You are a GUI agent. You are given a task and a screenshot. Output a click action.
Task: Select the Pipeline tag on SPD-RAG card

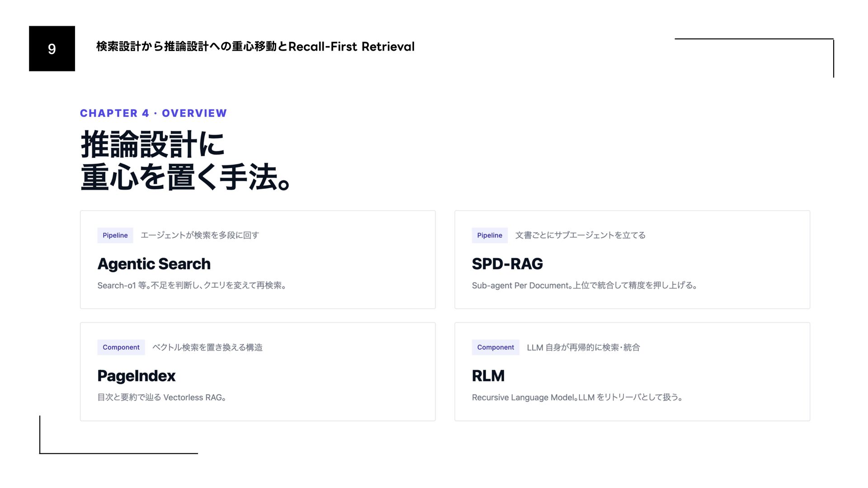coord(489,235)
